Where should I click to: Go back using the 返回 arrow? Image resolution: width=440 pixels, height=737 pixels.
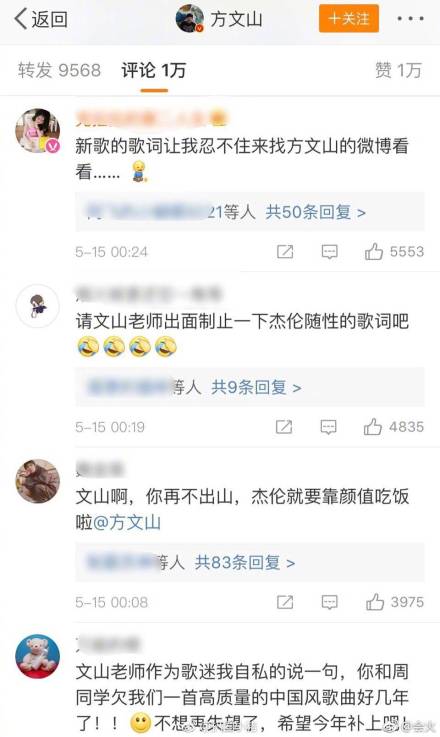(x=41, y=19)
